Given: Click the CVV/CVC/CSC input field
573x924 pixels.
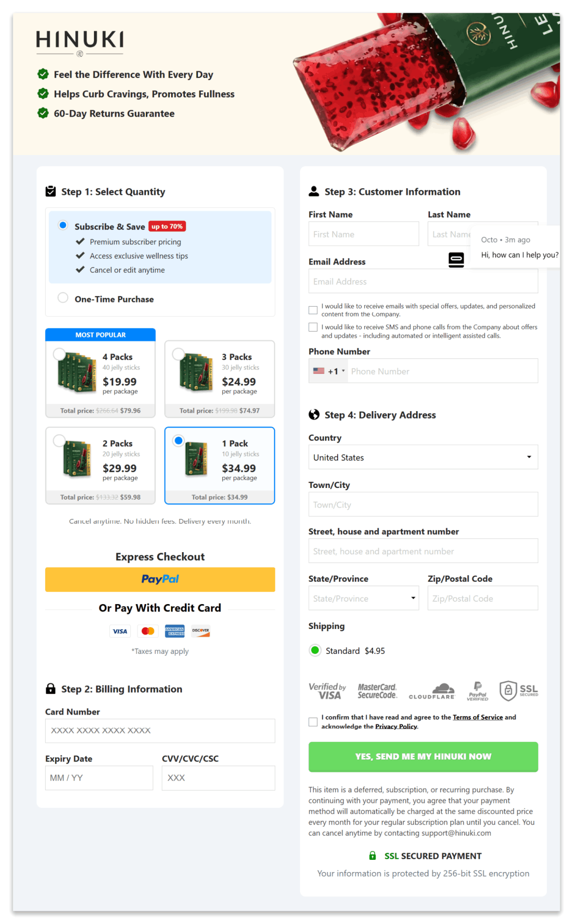Looking at the screenshot, I should 218,778.
